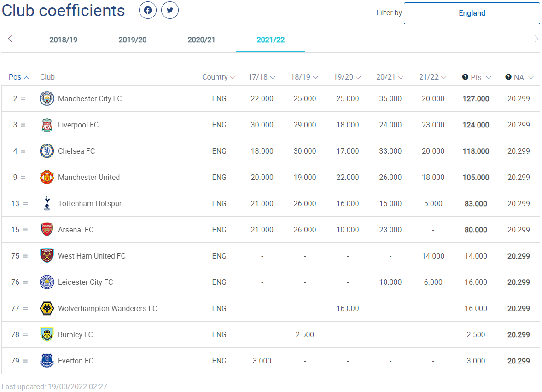
Task: Open Burnley FC club link
Action: click(x=76, y=334)
